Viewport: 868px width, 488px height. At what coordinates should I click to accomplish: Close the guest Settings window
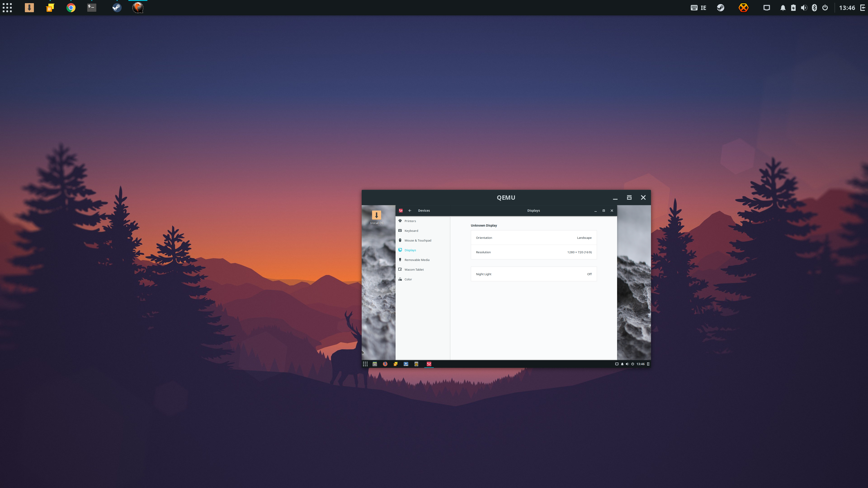point(612,211)
